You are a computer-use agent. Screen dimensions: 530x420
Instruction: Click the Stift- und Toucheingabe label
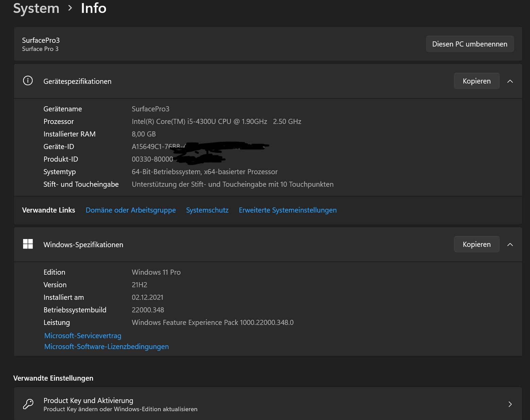click(x=81, y=184)
